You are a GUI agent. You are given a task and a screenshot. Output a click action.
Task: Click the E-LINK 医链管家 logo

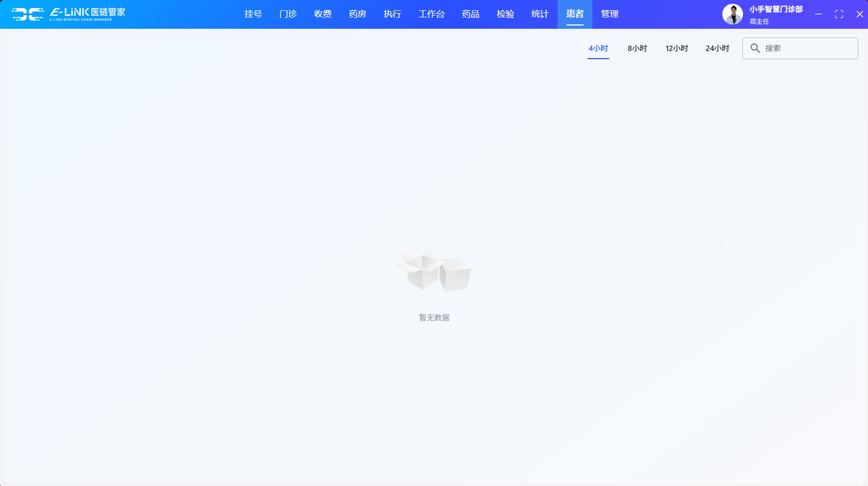click(68, 14)
